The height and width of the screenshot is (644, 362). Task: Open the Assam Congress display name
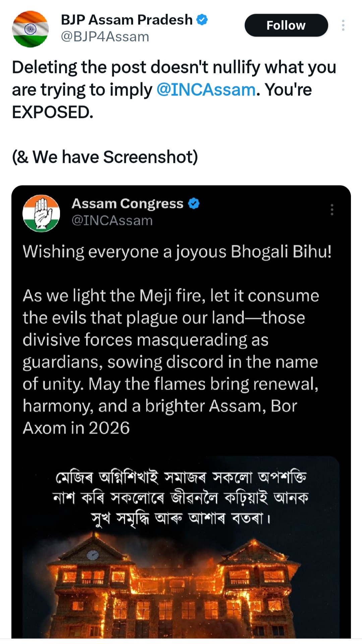coord(127,204)
